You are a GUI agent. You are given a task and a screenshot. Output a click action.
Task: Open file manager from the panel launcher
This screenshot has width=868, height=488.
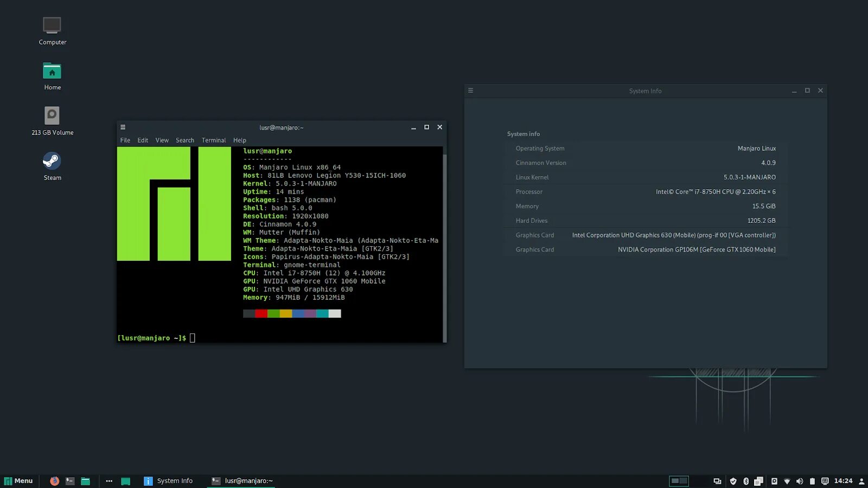click(x=85, y=481)
